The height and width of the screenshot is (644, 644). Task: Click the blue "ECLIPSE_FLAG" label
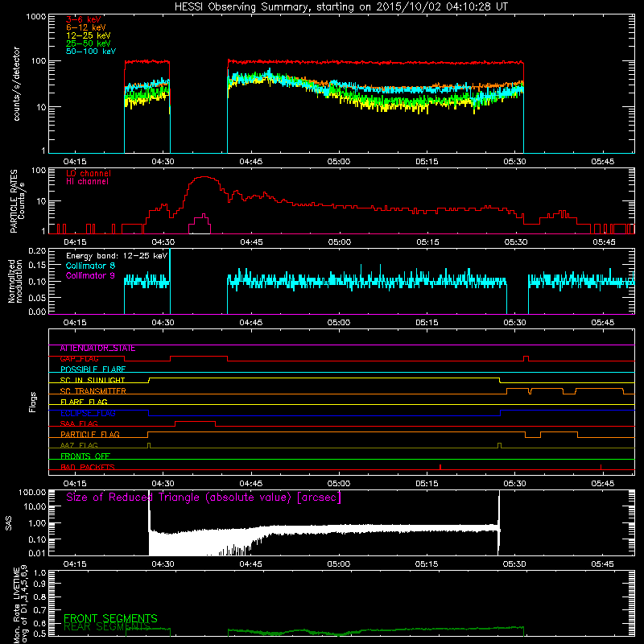pyautogui.click(x=88, y=413)
